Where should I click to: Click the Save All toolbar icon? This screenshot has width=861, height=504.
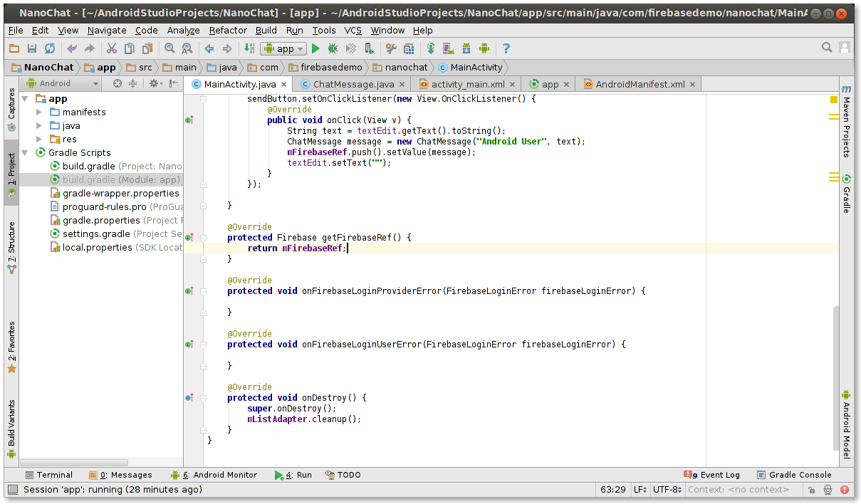(x=32, y=48)
